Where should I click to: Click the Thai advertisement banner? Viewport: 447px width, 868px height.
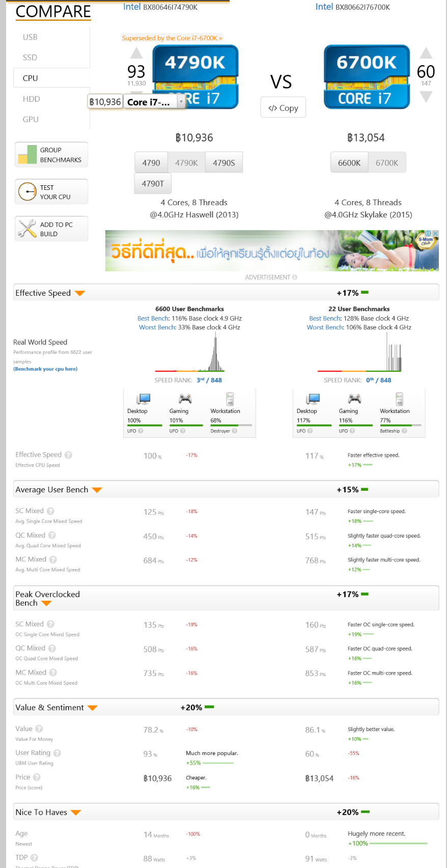tap(272, 250)
